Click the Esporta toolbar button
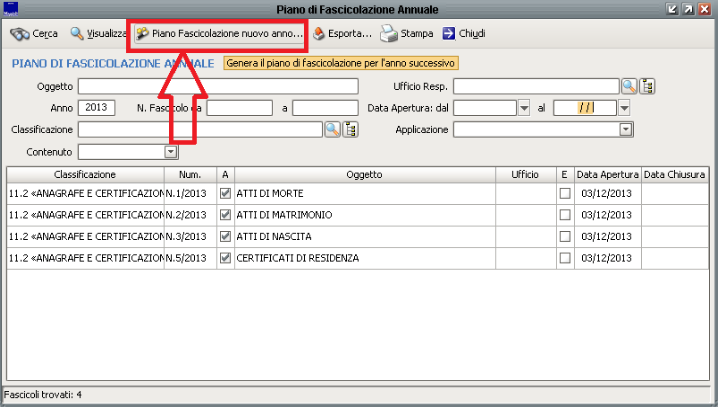The height and width of the screenshot is (407, 718). pos(342,33)
